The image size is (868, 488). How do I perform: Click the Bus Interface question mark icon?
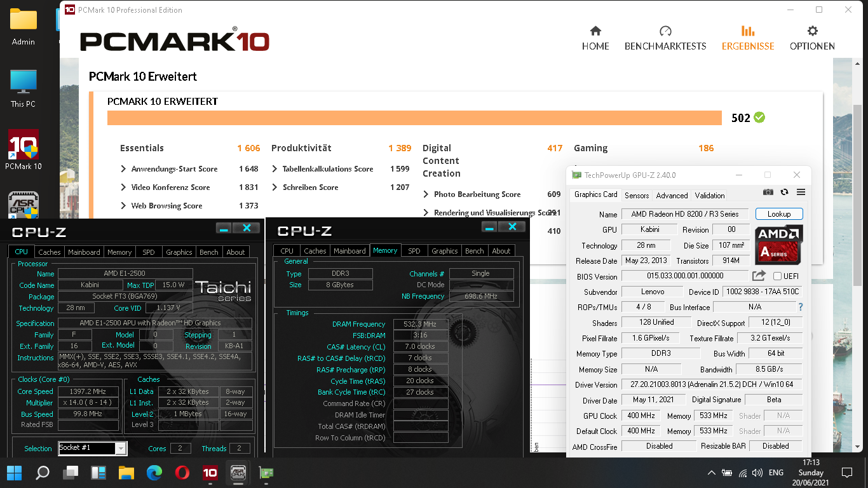[x=800, y=307]
